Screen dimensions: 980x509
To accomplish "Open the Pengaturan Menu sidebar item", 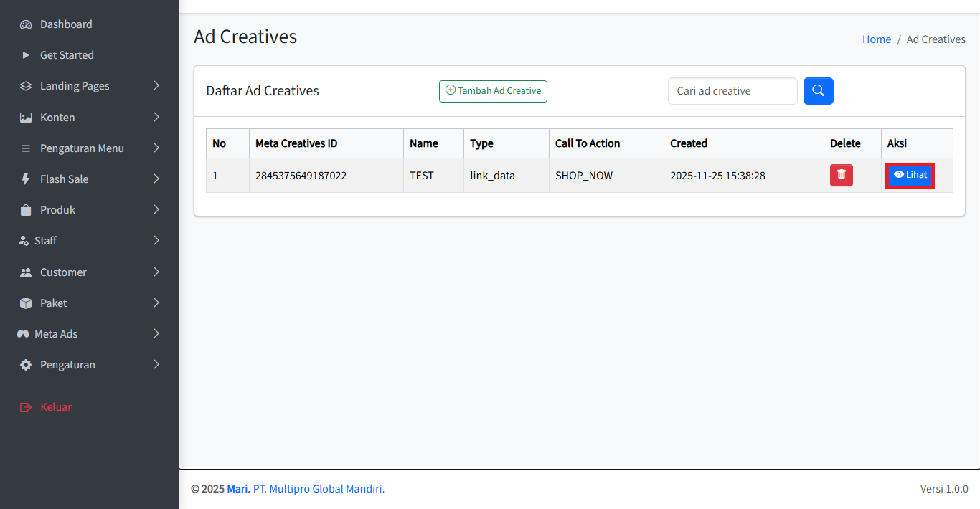I will (x=82, y=148).
